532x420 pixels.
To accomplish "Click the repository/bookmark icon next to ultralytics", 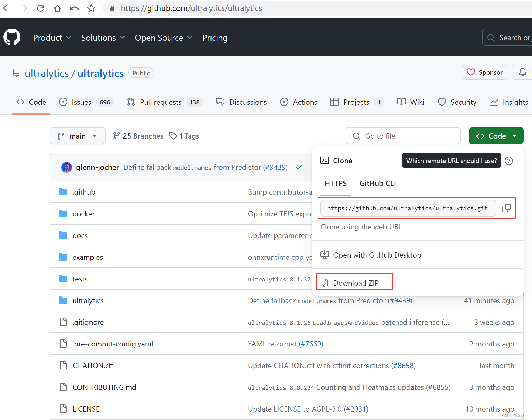I will coord(16,72).
